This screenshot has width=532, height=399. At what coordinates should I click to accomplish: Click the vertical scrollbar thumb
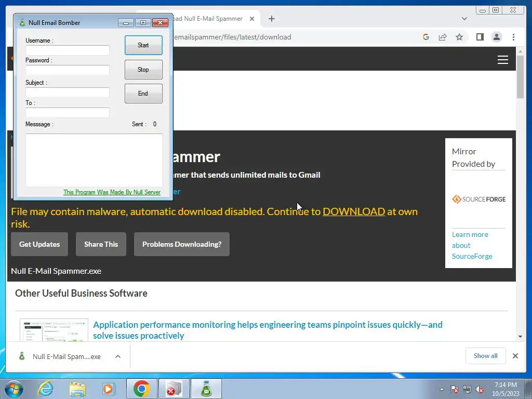coord(521,77)
